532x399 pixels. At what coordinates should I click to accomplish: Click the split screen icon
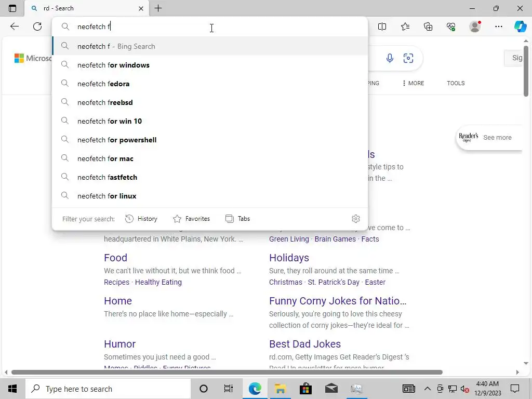382,26
